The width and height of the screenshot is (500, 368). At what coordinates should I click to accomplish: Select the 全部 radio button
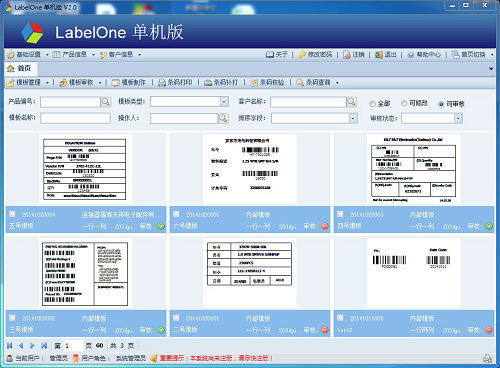pyautogui.click(x=372, y=104)
